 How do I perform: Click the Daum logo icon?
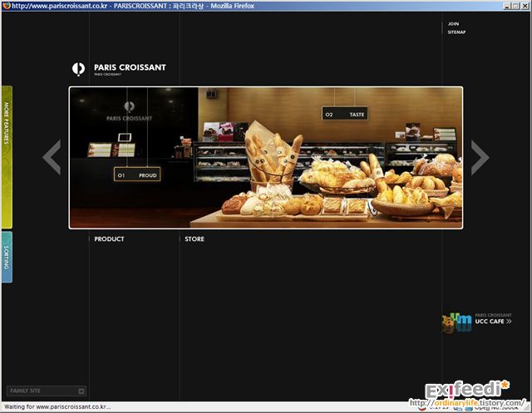click(457, 322)
